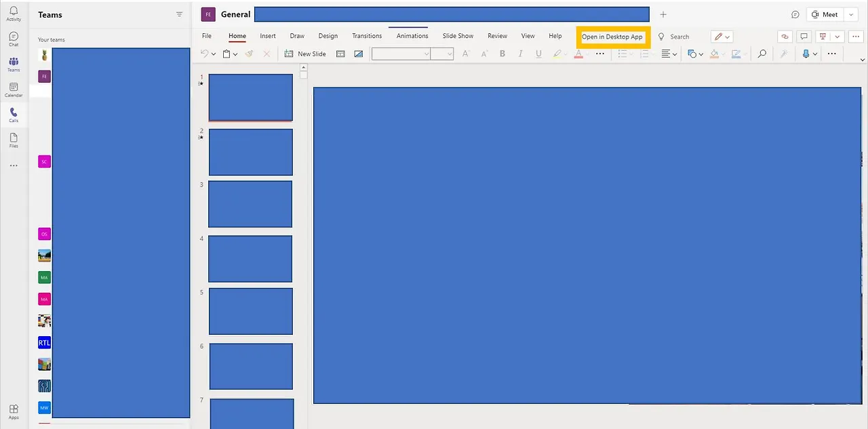
Task: Select slide 3 thumbnail
Action: (x=250, y=204)
